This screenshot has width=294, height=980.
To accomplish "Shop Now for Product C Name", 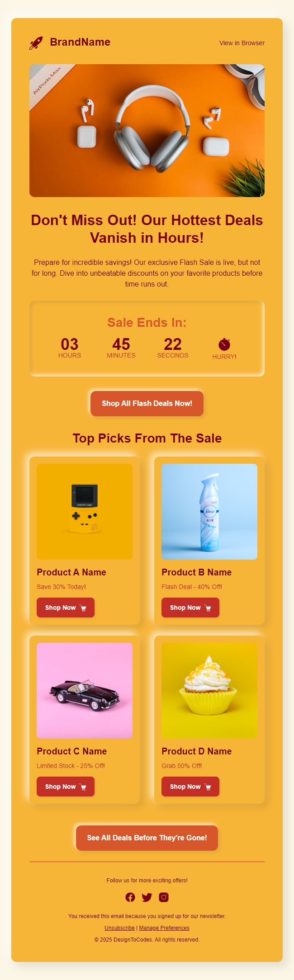I will [65, 787].
